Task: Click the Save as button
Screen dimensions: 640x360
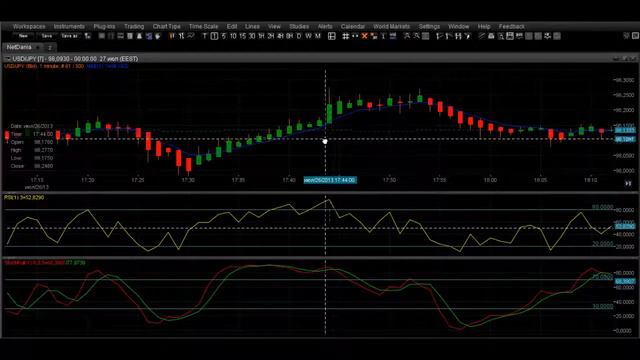Action: (69, 36)
